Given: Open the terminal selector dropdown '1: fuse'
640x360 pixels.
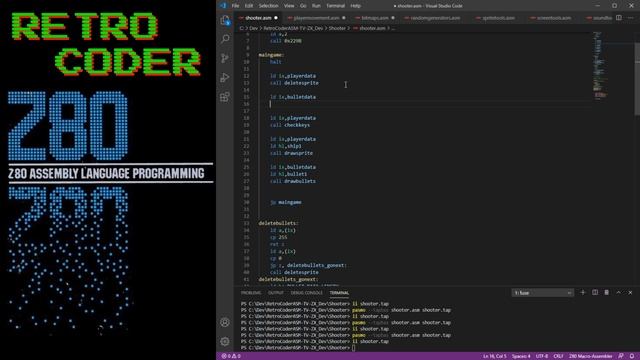Looking at the screenshot, I should click(x=542, y=293).
